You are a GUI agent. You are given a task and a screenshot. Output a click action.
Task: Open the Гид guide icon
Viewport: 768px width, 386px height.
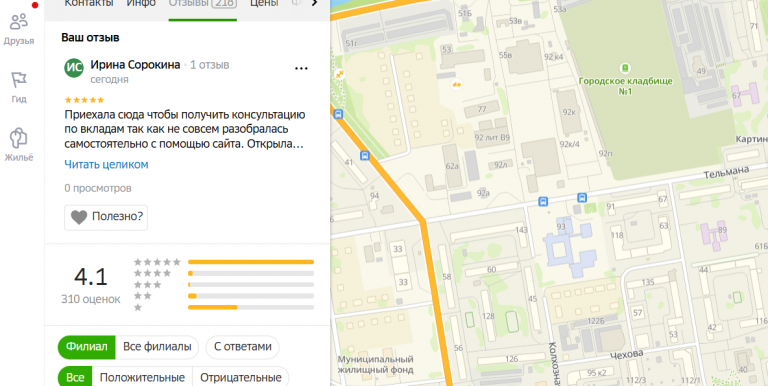coord(19,87)
